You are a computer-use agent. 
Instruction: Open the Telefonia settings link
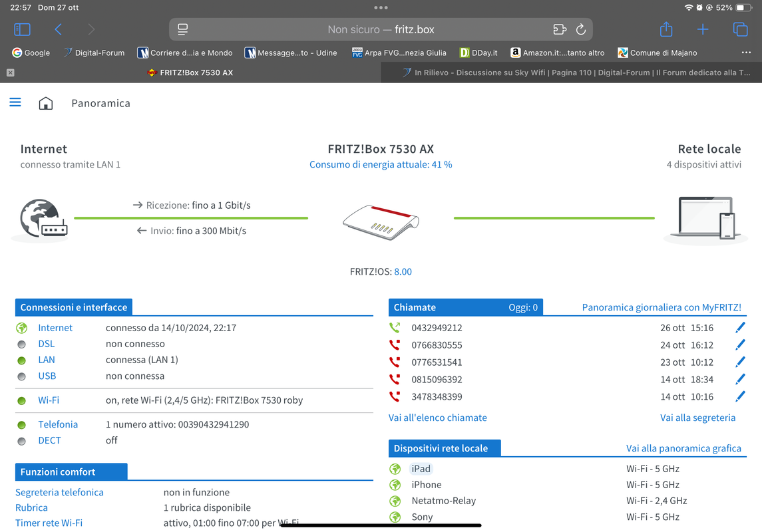(x=58, y=425)
